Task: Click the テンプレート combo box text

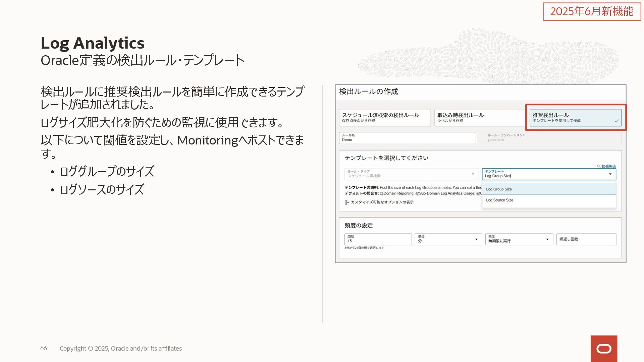Action: [498, 176]
